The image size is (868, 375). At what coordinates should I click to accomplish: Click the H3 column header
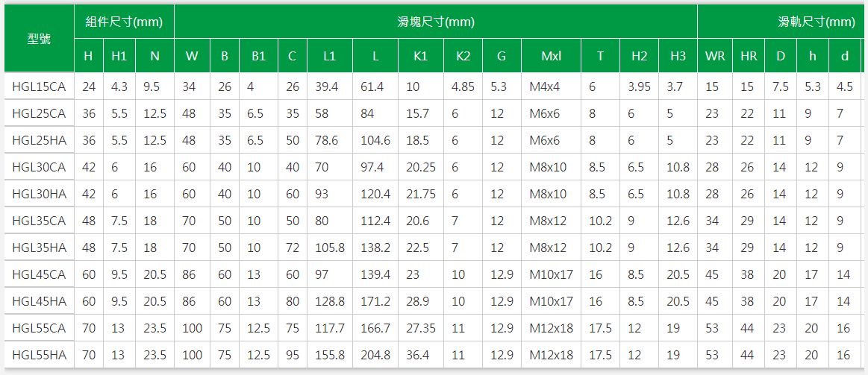(x=678, y=56)
